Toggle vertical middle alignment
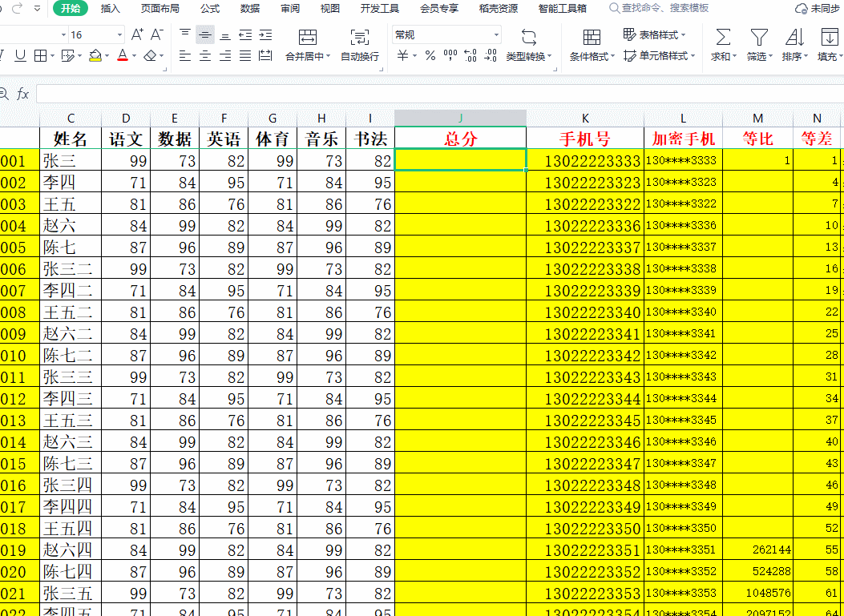This screenshot has width=844, height=616. [205, 34]
